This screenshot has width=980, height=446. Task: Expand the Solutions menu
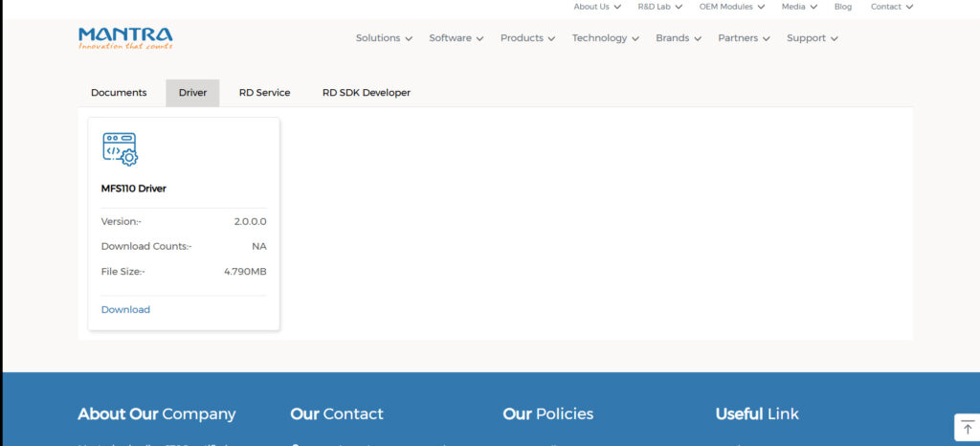point(385,38)
